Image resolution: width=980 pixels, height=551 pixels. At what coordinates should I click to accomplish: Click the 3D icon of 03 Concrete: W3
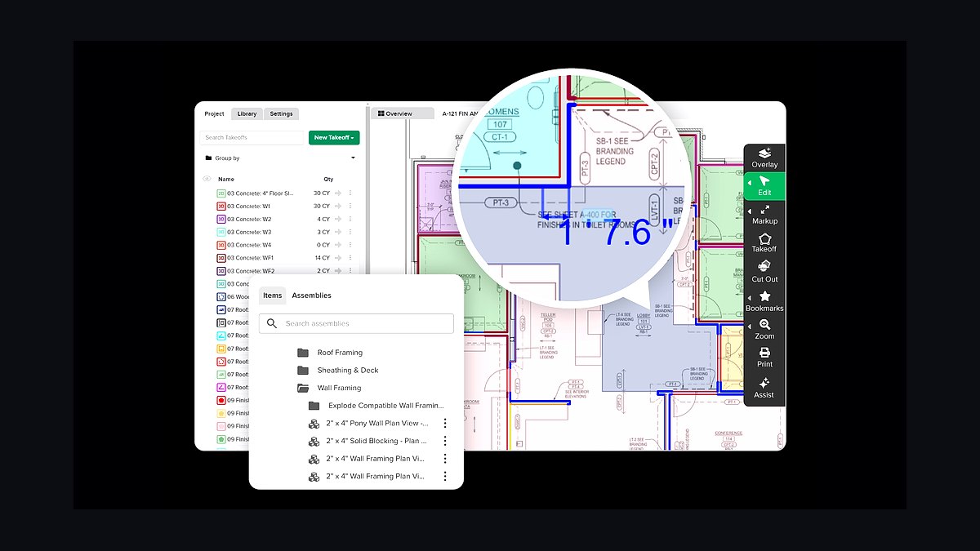tap(220, 232)
